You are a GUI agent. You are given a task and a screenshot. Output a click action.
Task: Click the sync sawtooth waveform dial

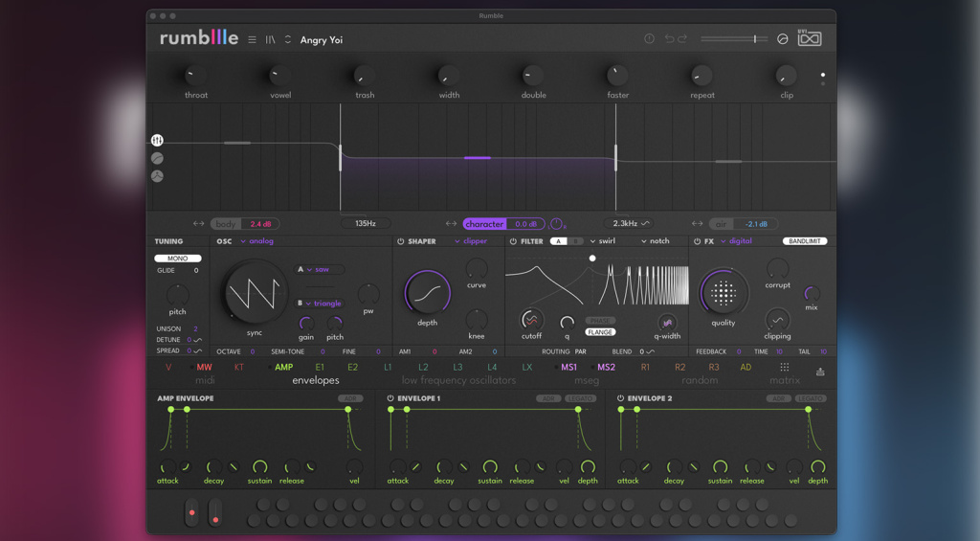pyautogui.click(x=255, y=293)
